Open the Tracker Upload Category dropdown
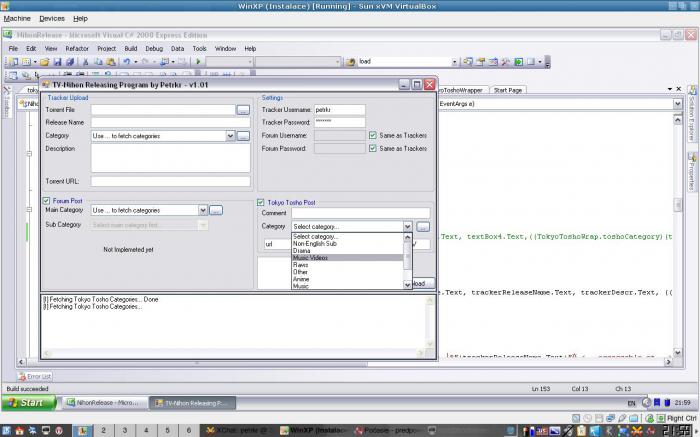This screenshot has width=700, height=437. point(230,136)
